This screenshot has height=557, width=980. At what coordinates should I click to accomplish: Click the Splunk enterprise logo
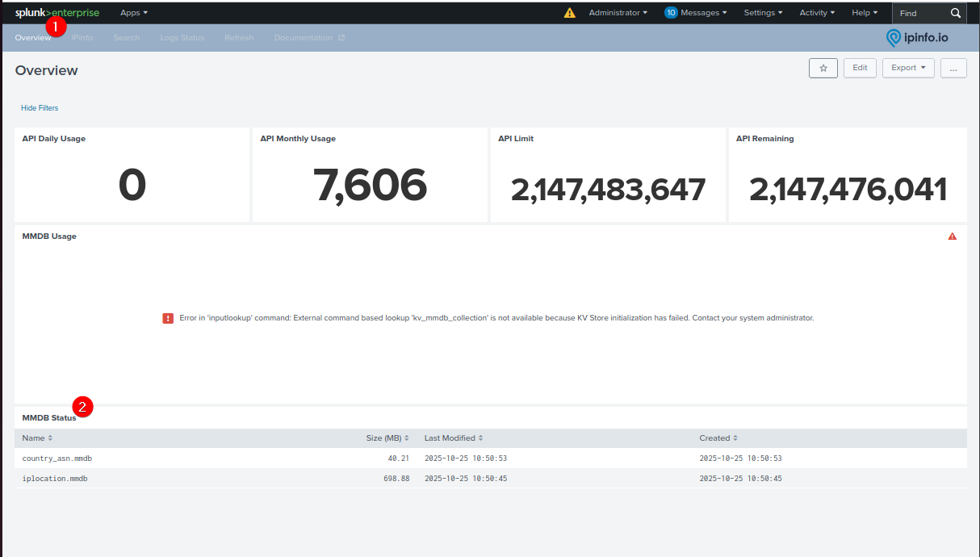[55, 12]
